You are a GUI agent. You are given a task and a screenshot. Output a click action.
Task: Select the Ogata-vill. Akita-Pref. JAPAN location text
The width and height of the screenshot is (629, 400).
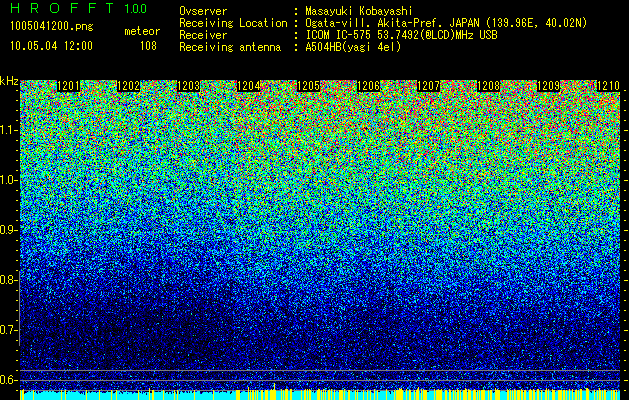click(446, 23)
